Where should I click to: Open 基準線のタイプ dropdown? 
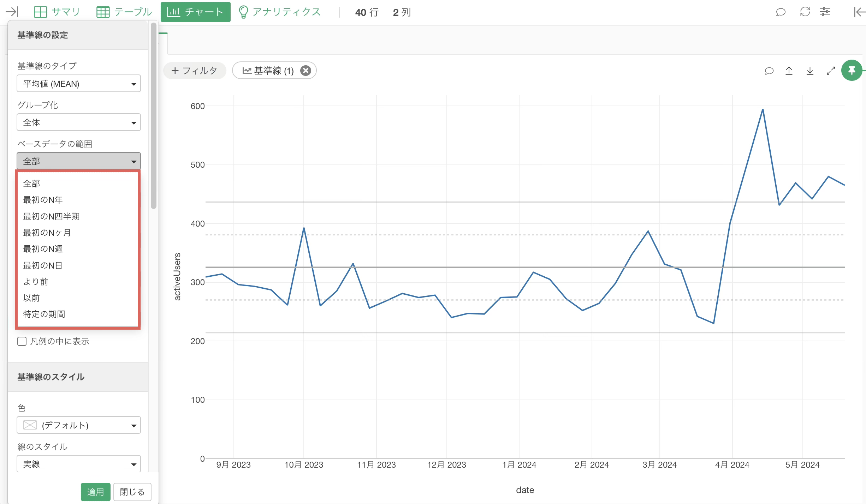(78, 84)
